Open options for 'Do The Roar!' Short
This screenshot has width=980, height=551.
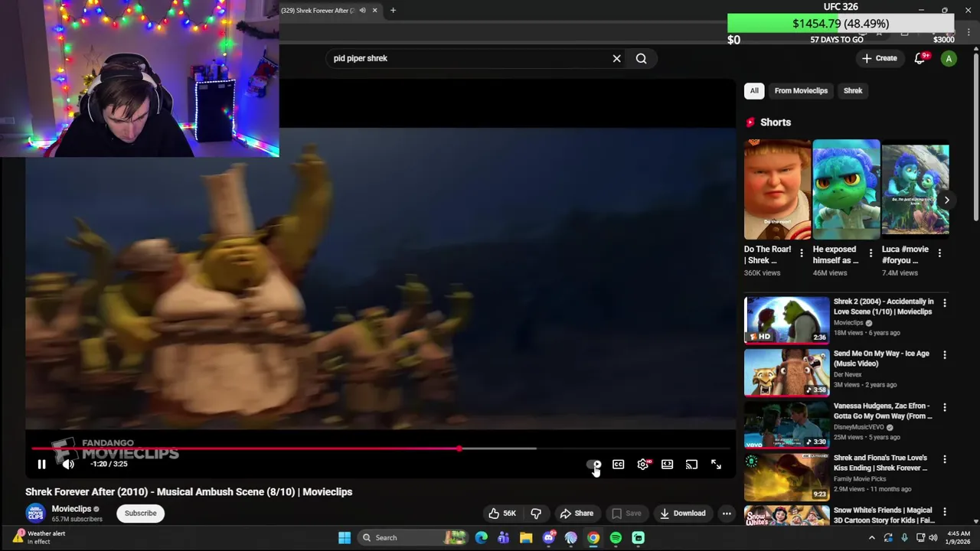click(x=802, y=253)
